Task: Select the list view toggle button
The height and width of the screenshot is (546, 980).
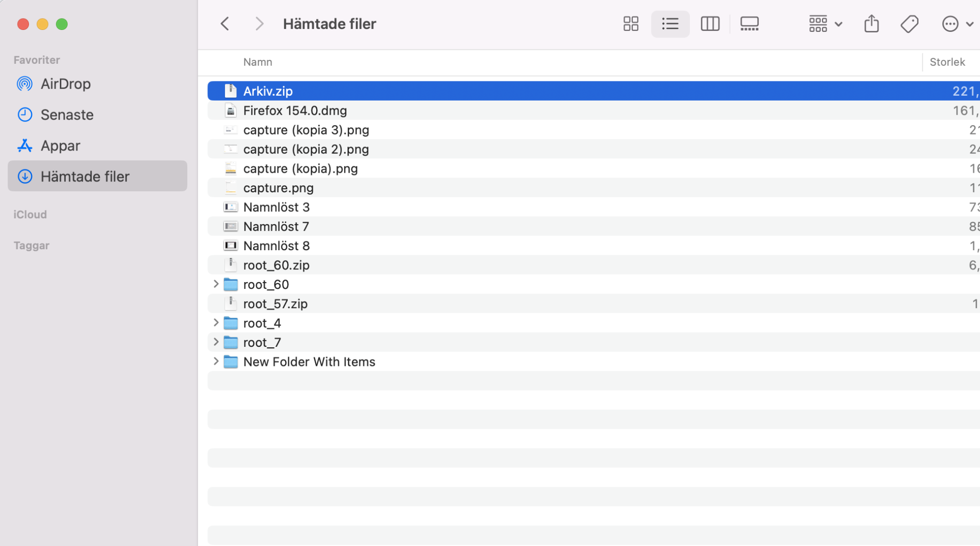Action: coord(670,24)
